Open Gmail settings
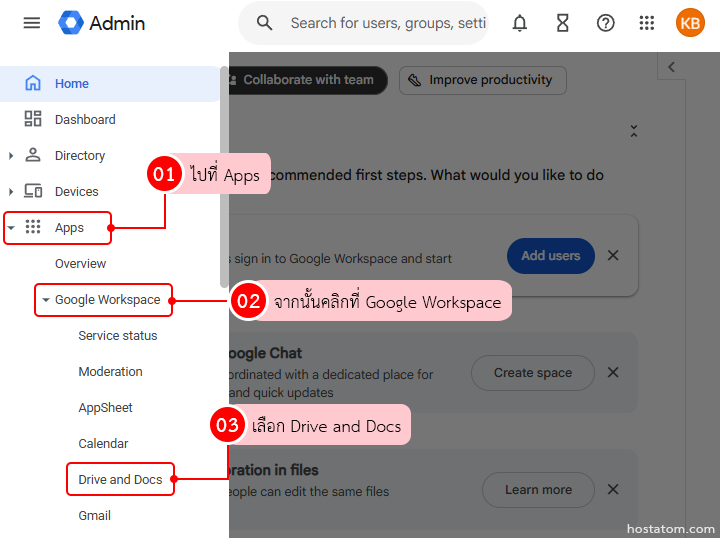Image resolution: width=720 pixels, height=538 pixels. click(95, 516)
